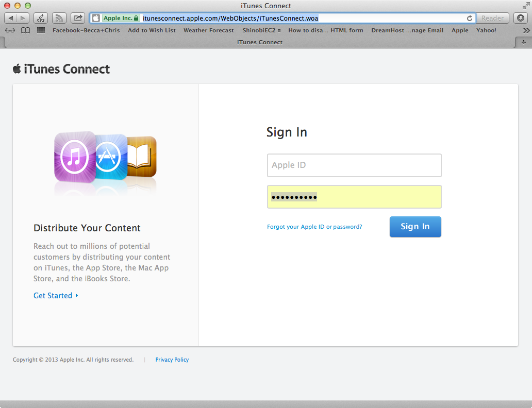
Task: Click the Apple site favicon in address bar
Action: 96,18
